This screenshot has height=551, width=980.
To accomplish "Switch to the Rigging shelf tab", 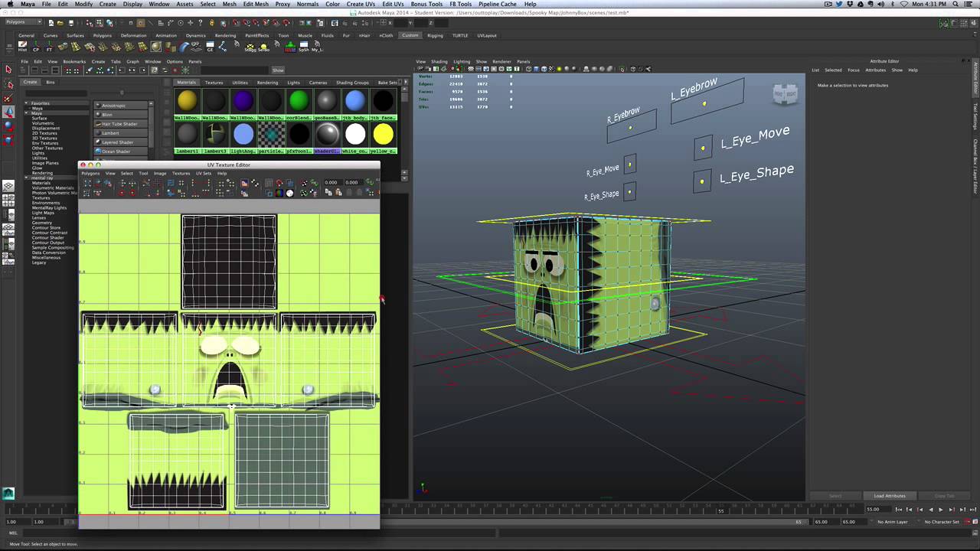I will pos(435,35).
